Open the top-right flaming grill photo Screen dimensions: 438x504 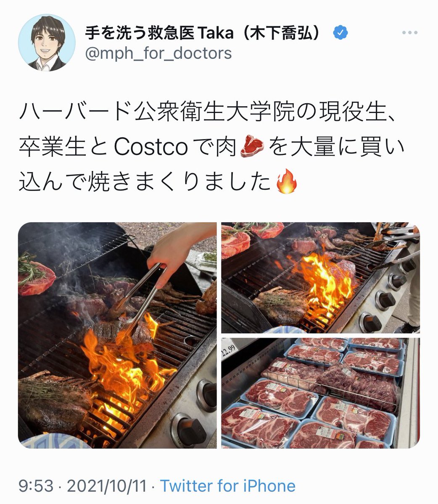click(320, 278)
